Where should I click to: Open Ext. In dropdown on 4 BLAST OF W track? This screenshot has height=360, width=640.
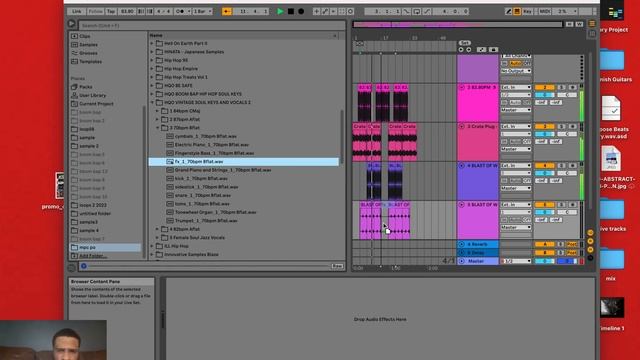pyautogui.click(x=516, y=166)
